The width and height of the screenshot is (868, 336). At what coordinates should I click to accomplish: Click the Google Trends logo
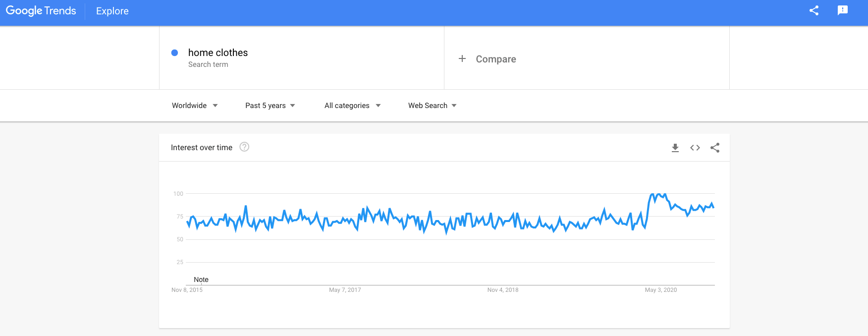coord(41,11)
